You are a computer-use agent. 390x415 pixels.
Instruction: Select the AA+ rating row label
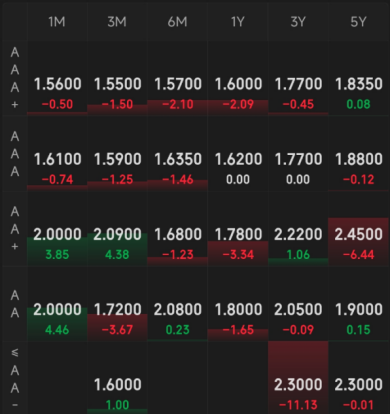[15, 229]
